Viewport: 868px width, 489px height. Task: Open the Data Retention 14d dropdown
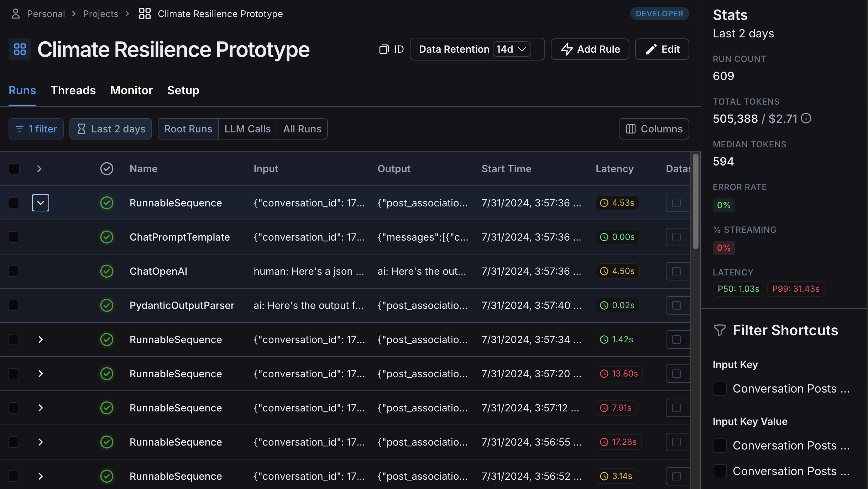pos(512,49)
